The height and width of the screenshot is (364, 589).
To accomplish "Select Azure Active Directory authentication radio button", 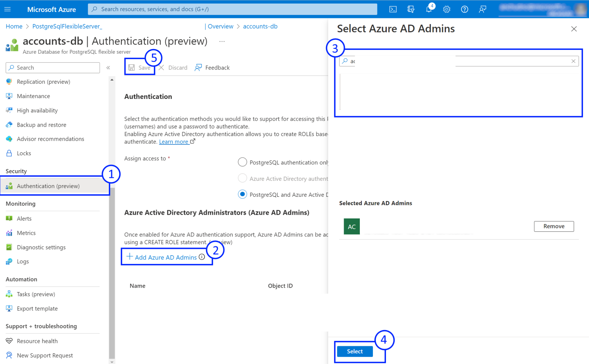I will click(x=243, y=178).
